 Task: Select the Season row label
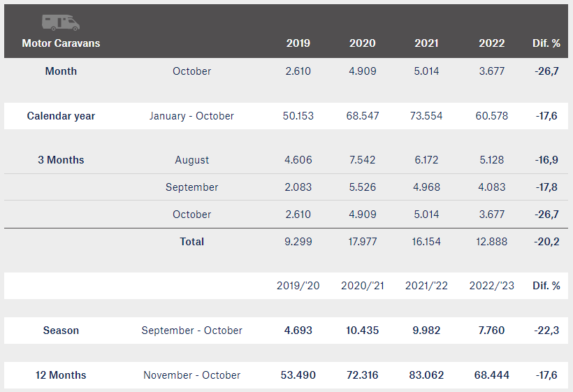(x=61, y=331)
